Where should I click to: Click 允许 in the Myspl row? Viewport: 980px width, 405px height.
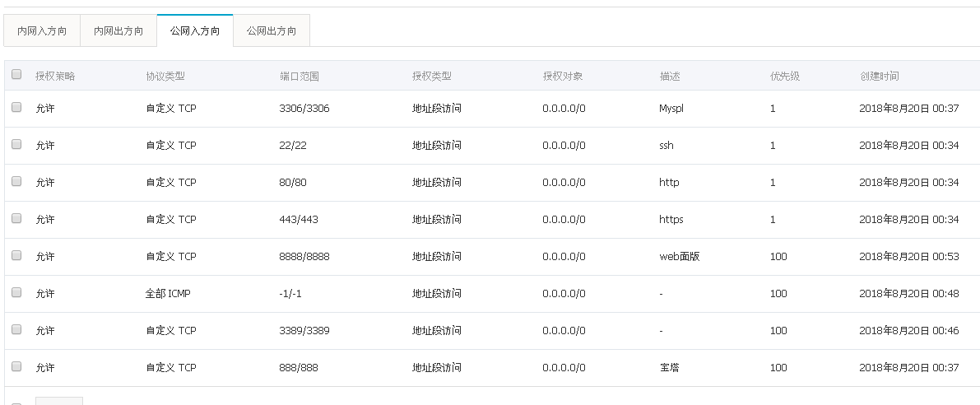coord(45,108)
